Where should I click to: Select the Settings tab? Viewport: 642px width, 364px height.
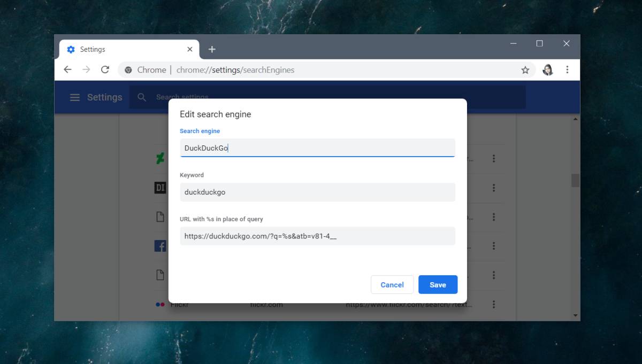click(129, 49)
